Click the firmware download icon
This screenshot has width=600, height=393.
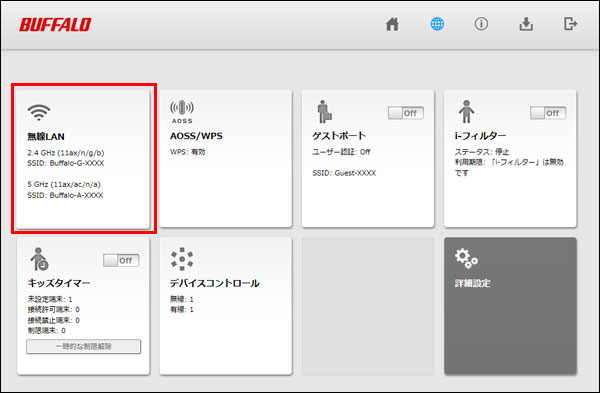pos(526,24)
